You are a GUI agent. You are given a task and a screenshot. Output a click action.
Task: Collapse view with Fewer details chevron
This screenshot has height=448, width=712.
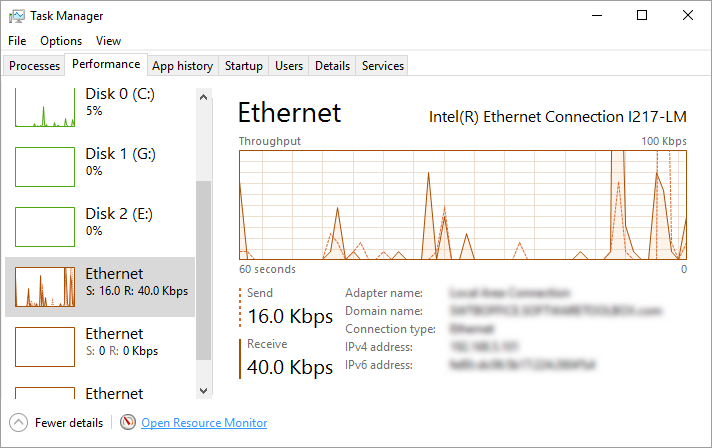pos(19,423)
